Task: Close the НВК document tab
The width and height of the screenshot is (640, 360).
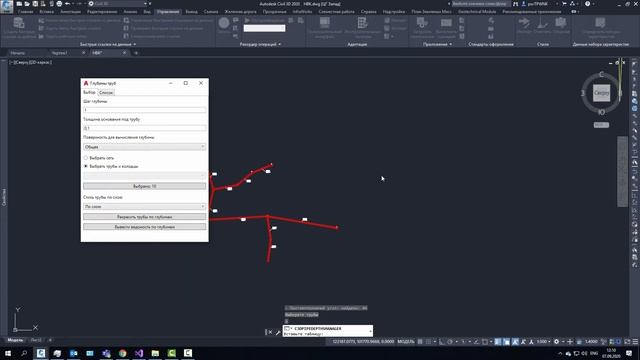Action: tap(124, 53)
